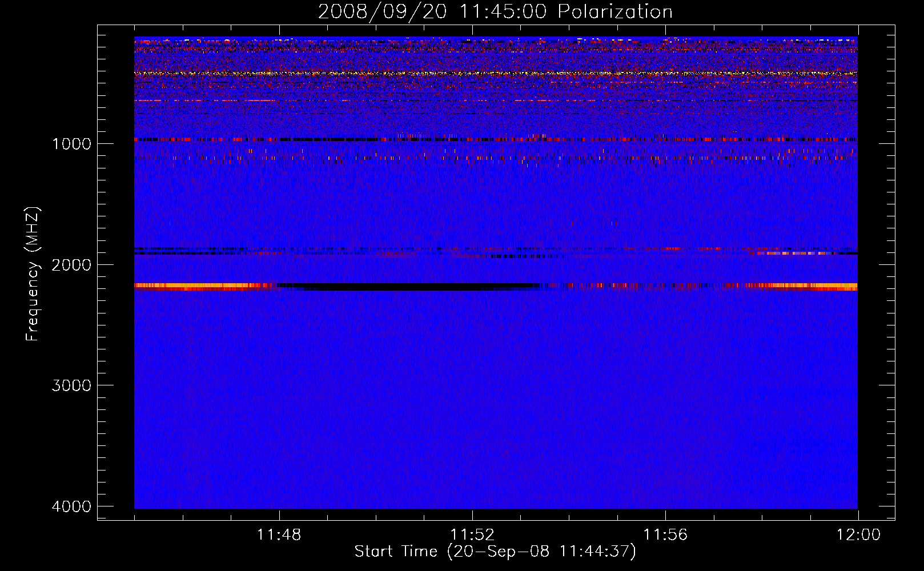Click the black band segment near 2200 MHz
Viewport: 924px width, 571px height.
[x=408, y=287]
